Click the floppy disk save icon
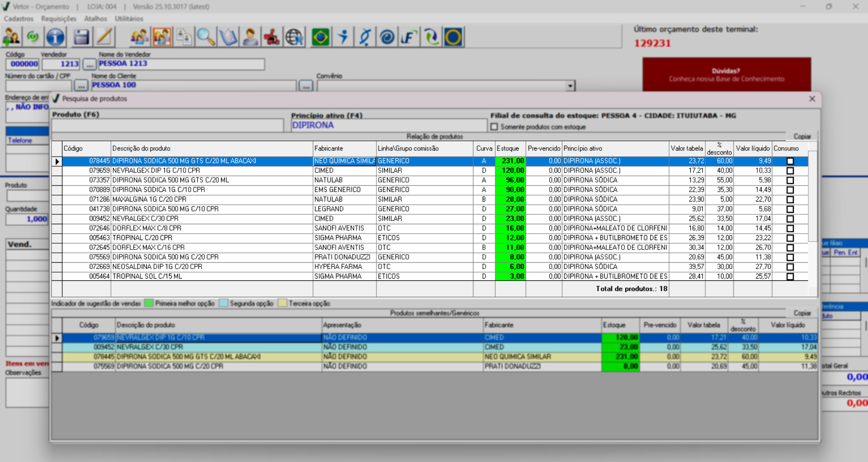 pyautogui.click(x=81, y=37)
